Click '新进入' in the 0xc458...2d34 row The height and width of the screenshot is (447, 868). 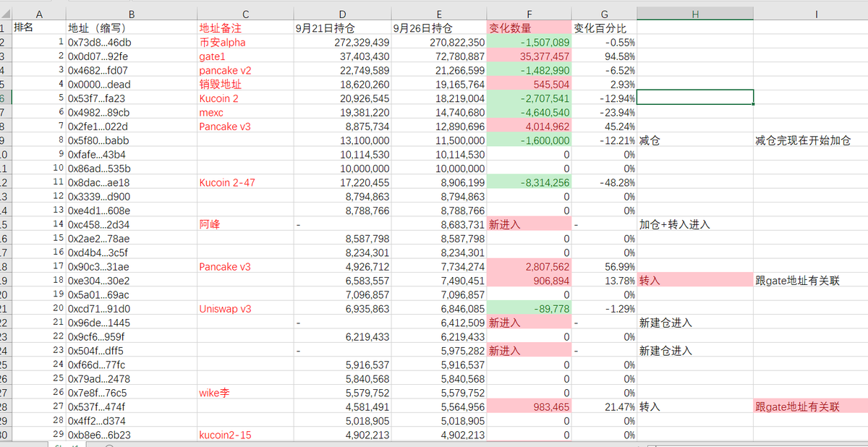click(x=529, y=224)
